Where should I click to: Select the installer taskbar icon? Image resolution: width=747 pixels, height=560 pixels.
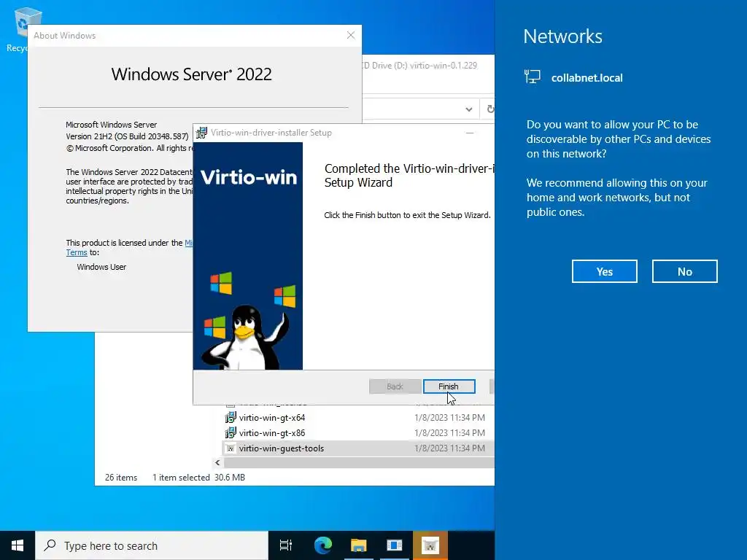click(x=430, y=545)
